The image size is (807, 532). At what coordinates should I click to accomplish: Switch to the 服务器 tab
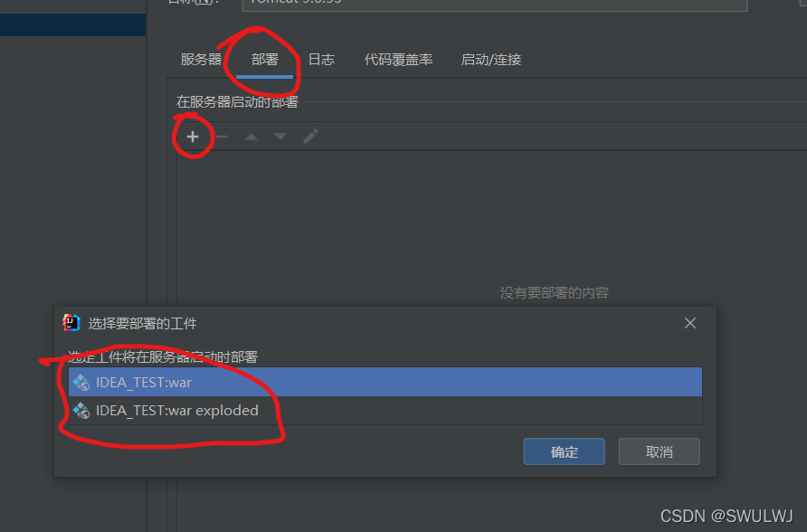(x=201, y=60)
